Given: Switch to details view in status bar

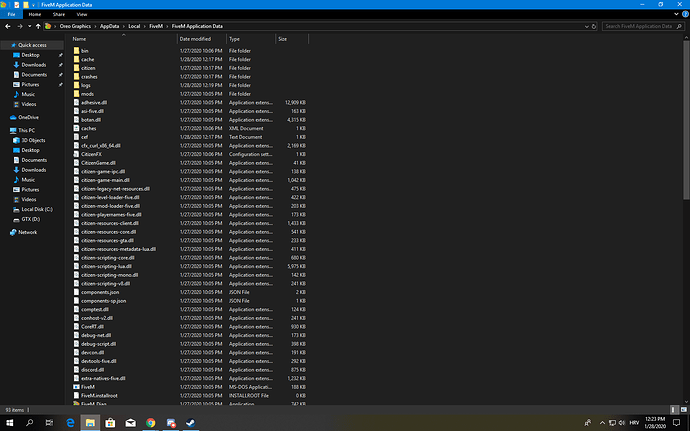Looking at the screenshot, I should pyautogui.click(x=673, y=410).
